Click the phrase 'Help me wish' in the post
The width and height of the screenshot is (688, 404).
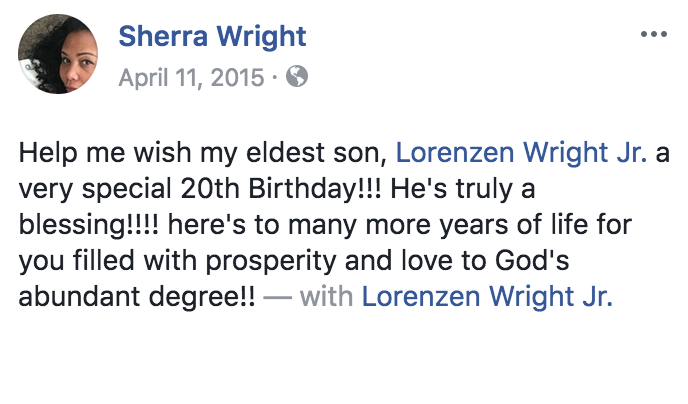click(105, 153)
